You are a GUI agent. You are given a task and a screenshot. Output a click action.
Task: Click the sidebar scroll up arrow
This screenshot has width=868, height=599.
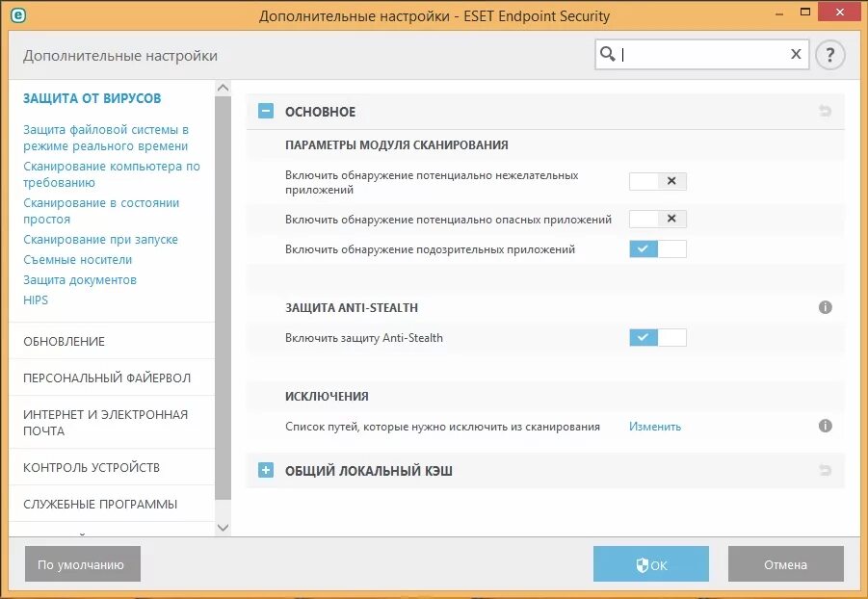click(x=224, y=88)
